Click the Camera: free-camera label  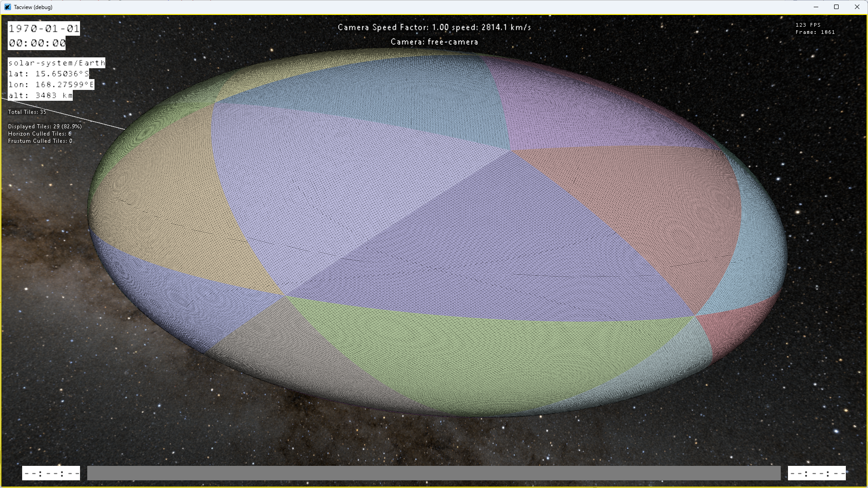coord(434,42)
